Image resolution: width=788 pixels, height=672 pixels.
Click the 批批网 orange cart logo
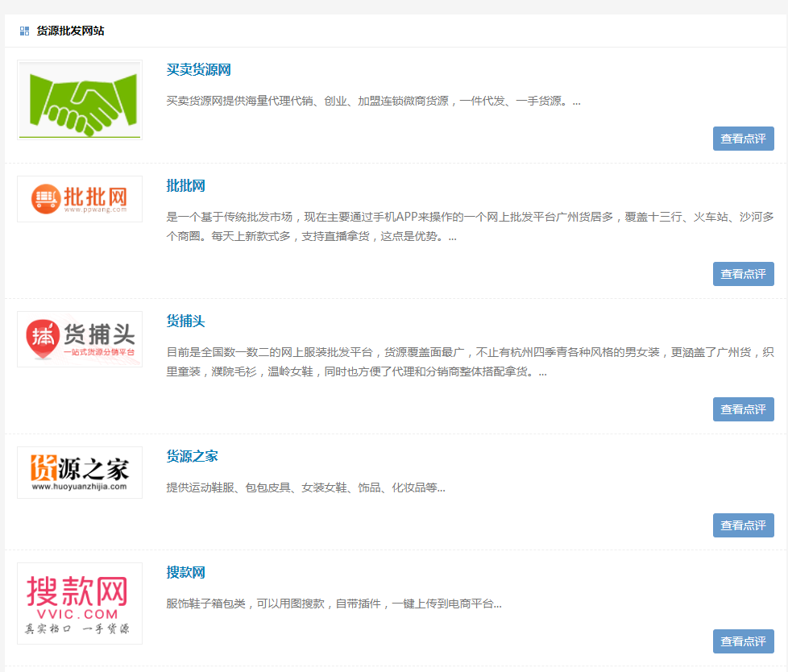click(x=80, y=199)
